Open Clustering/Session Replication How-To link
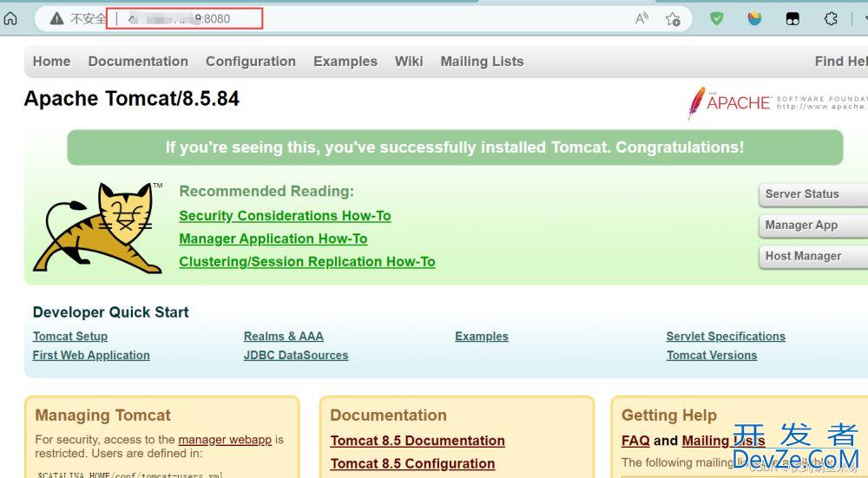The height and width of the screenshot is (478, 868). pos(307,262)
